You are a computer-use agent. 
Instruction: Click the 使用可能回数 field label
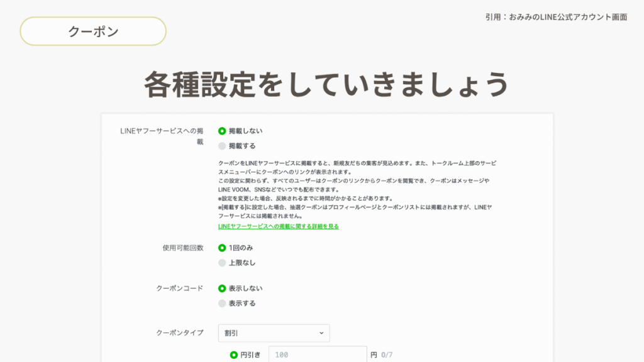tap(182, 248)
